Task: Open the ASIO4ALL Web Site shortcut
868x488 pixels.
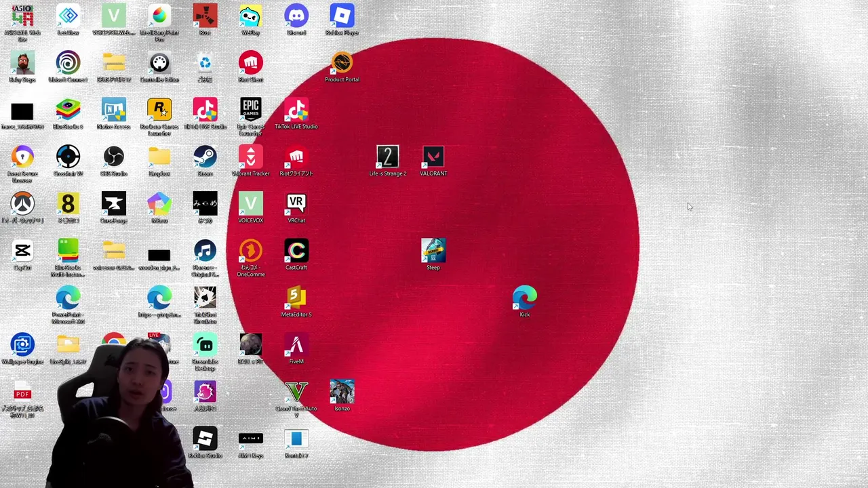Action: click(22, 16)
